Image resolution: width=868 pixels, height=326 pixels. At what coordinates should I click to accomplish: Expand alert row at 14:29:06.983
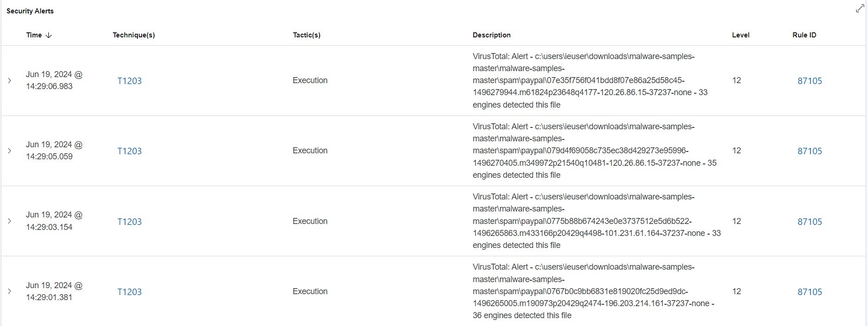pyautogui.click(x=9, y=80)
